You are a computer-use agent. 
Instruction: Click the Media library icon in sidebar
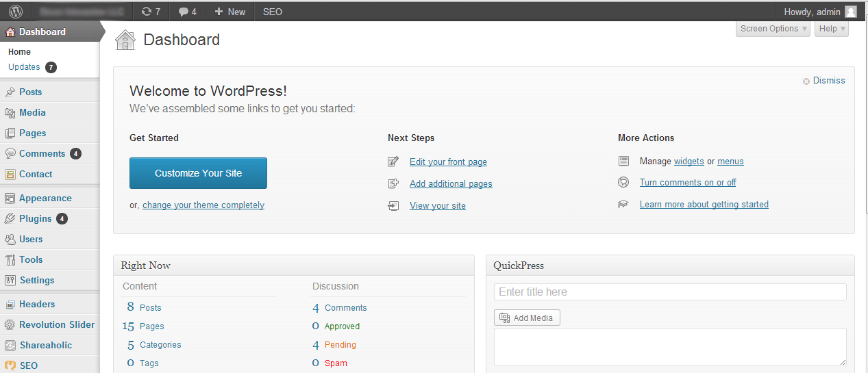10,112
